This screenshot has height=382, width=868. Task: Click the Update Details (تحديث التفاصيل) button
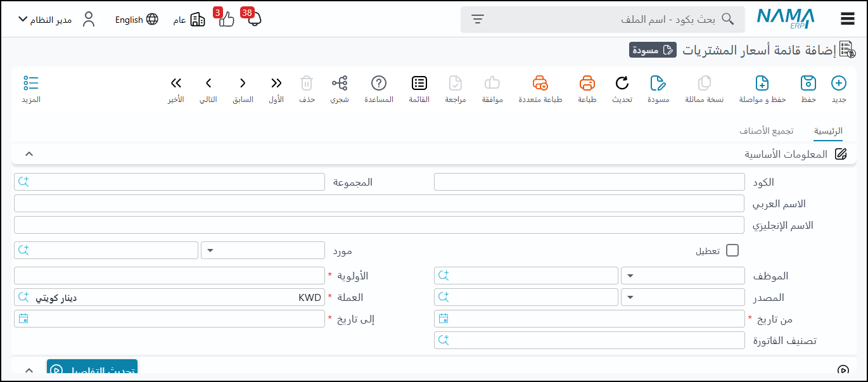pos(92,370)
